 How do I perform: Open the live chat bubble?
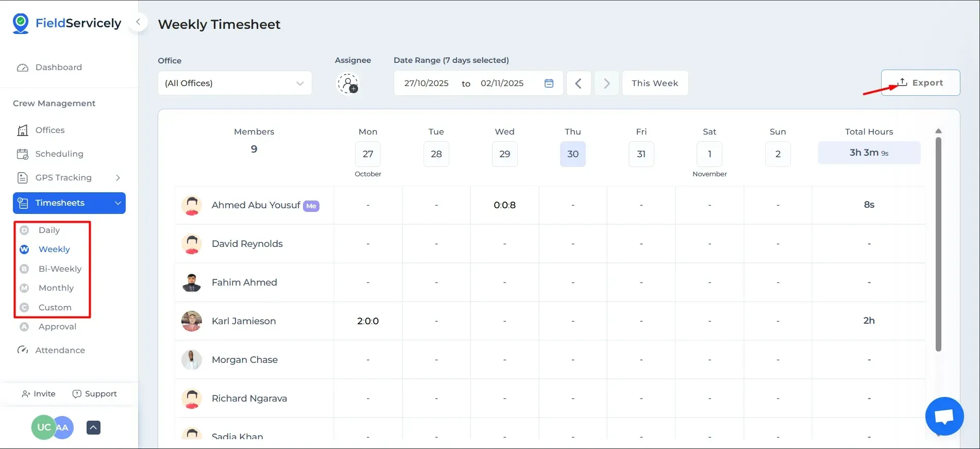point(944,416)
